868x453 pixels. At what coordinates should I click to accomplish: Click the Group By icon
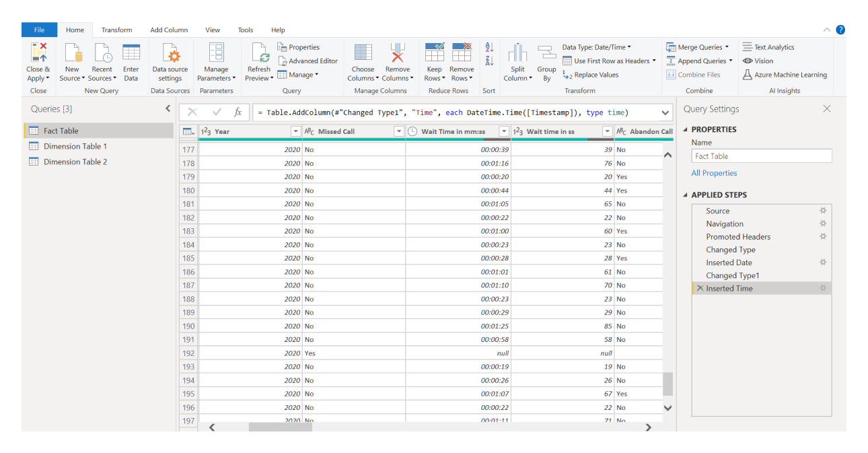(546, 53)
